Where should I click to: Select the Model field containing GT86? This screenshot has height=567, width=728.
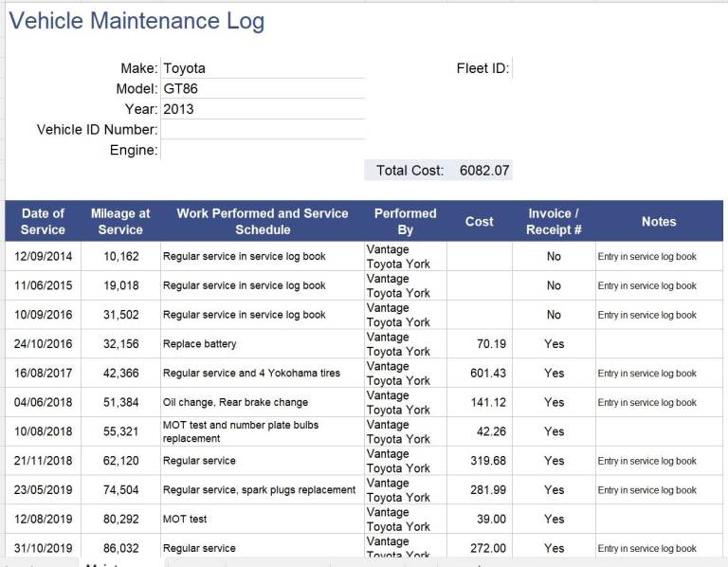pyautogui.click(x=262, y=89)
